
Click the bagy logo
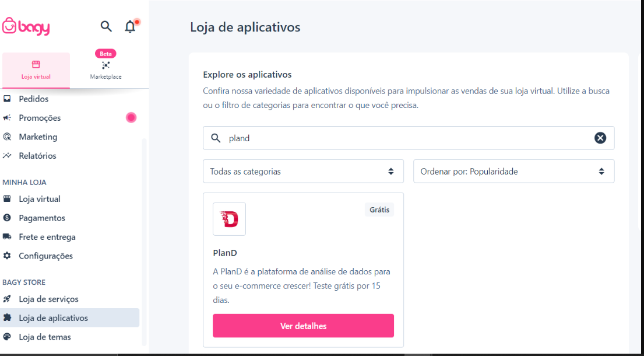pos(26,27)
